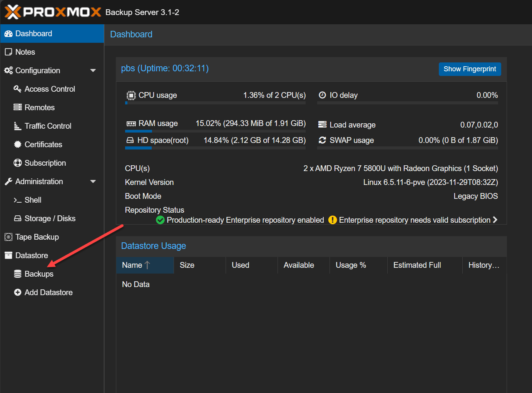Click the yellow subscription warning icon
The height and width of the screenshot is (393, 532).
[332, 220]
